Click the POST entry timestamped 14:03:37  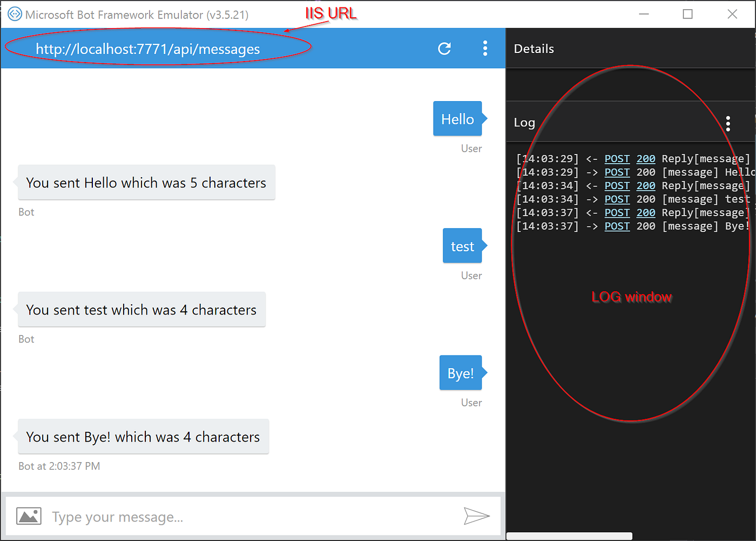[617, 212]
